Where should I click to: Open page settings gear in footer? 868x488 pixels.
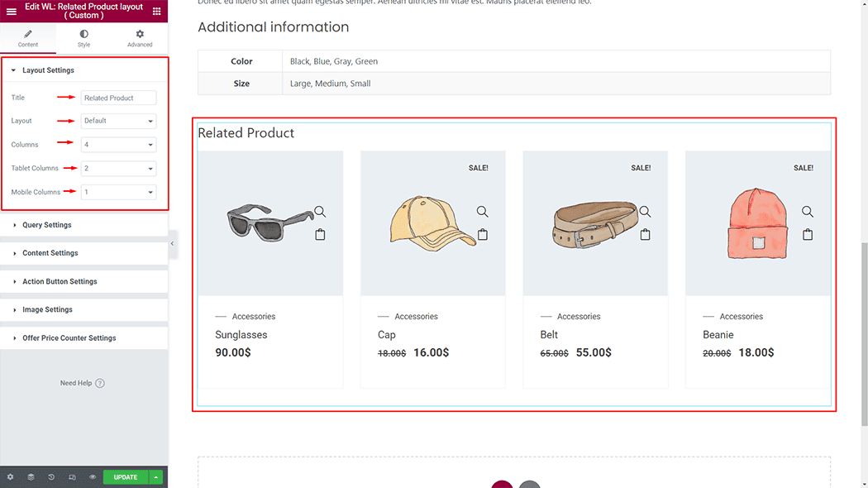(10, 477)
